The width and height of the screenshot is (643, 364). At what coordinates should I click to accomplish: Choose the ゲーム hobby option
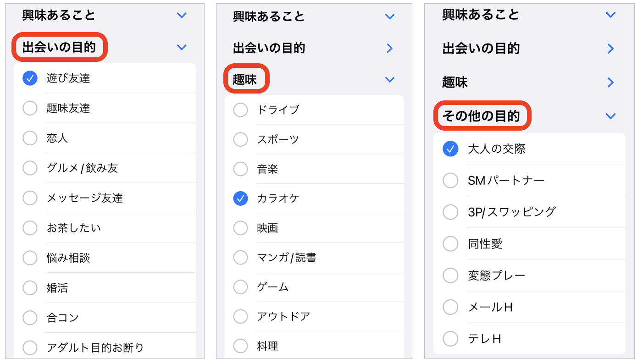[240, 287]
